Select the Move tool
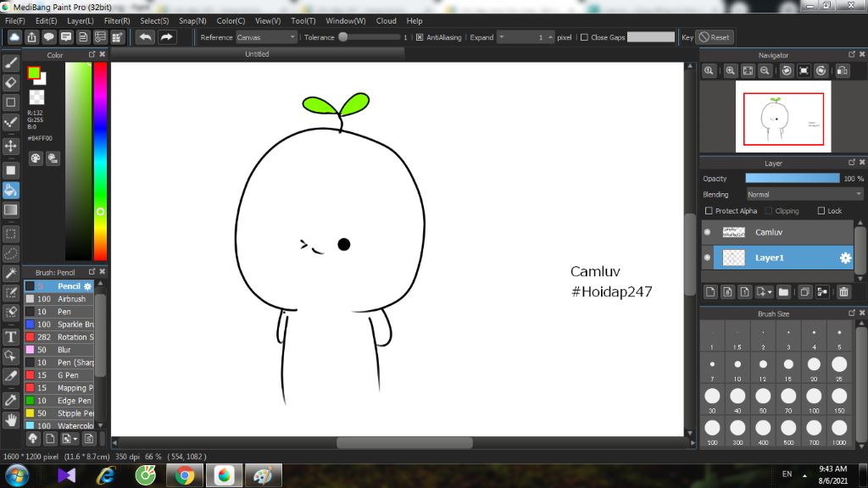868x488 pixels. point(10,146)
